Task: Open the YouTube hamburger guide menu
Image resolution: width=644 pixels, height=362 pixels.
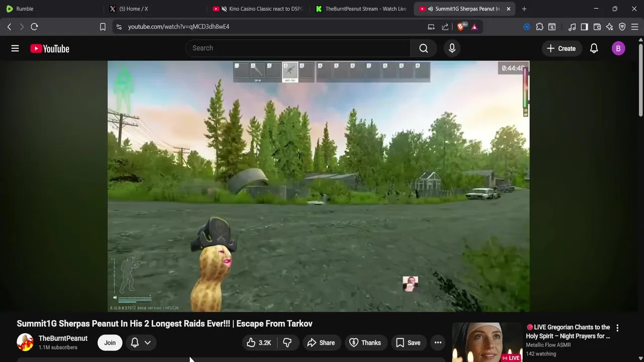Action: (x=15, y=48)
